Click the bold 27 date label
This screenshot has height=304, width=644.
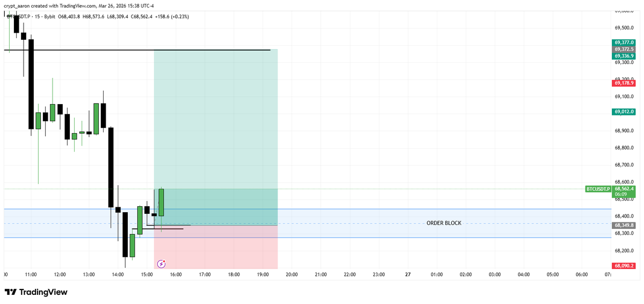tap(408, 274)
